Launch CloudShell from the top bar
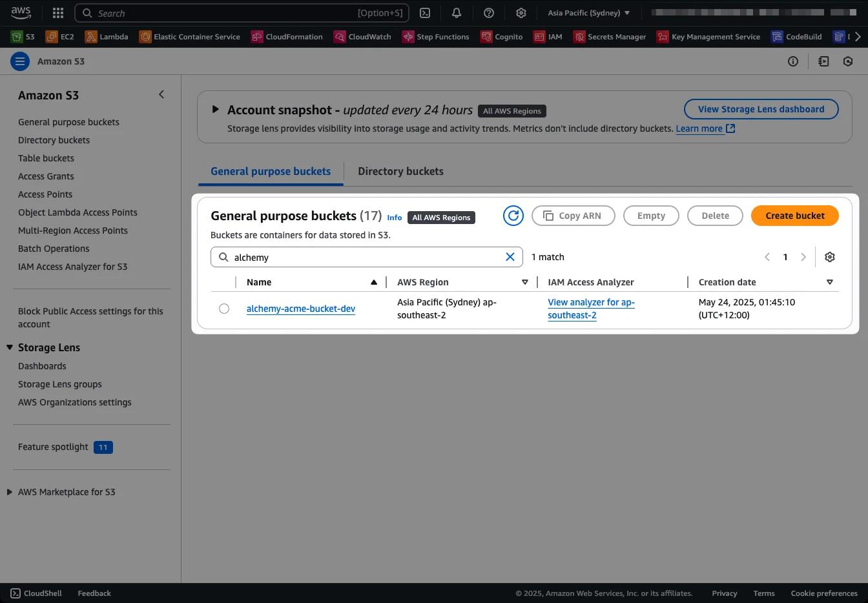Image resolution: width=868 pixels, height=603 pixels. pyautogui.click(x=425, y=13)
